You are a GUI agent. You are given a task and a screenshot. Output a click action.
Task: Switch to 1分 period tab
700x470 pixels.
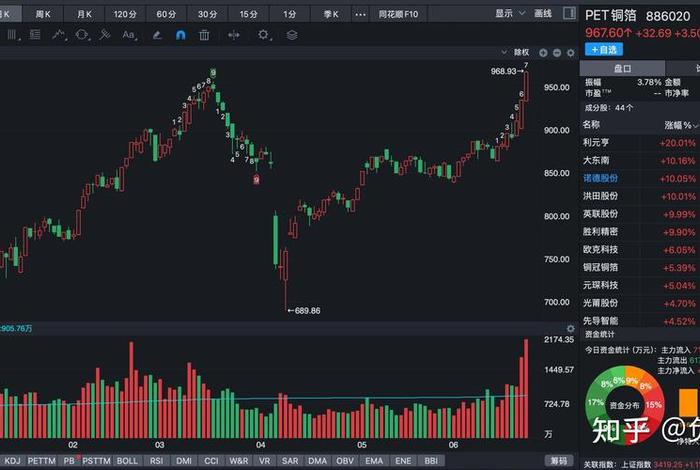(289, 14)
